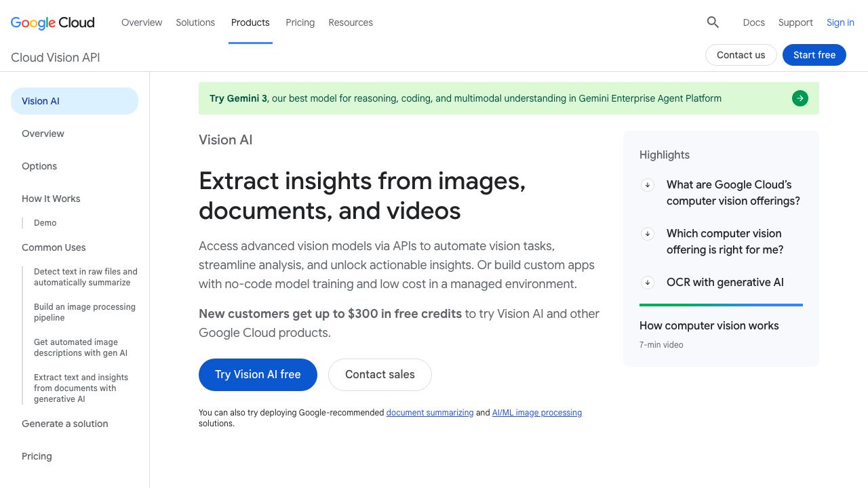Select Common Uses in sidebar
868x488 pixels.
coord(54,247)
